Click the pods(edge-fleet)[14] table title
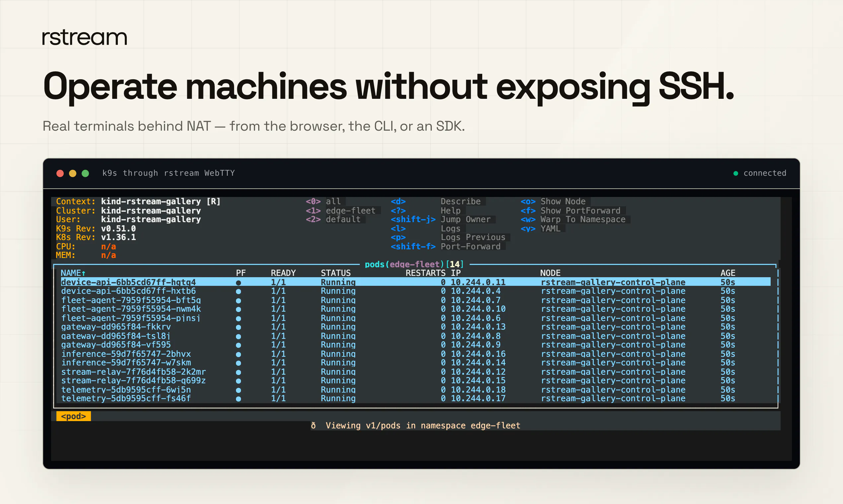 [x=414, y=264]
